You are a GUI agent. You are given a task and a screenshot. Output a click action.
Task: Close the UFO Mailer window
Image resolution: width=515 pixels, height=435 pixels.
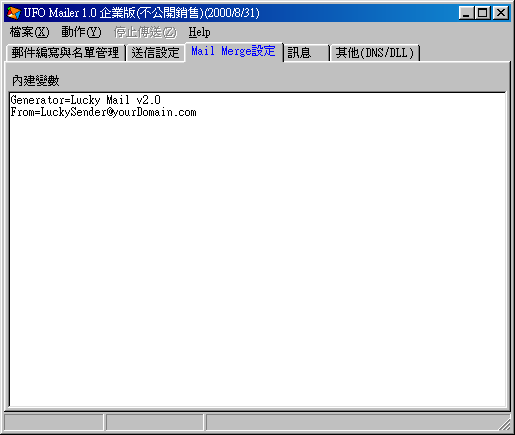click(500, 13)
